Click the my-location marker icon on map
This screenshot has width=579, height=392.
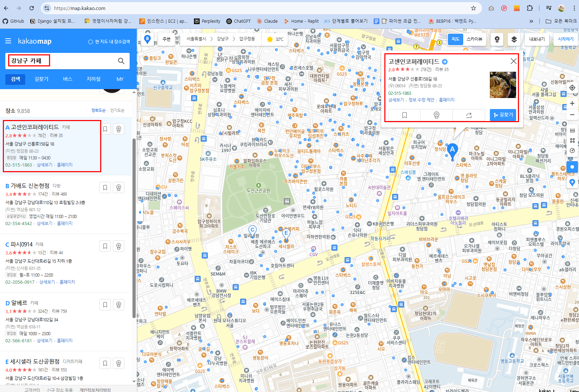click(x=147, y=39)
